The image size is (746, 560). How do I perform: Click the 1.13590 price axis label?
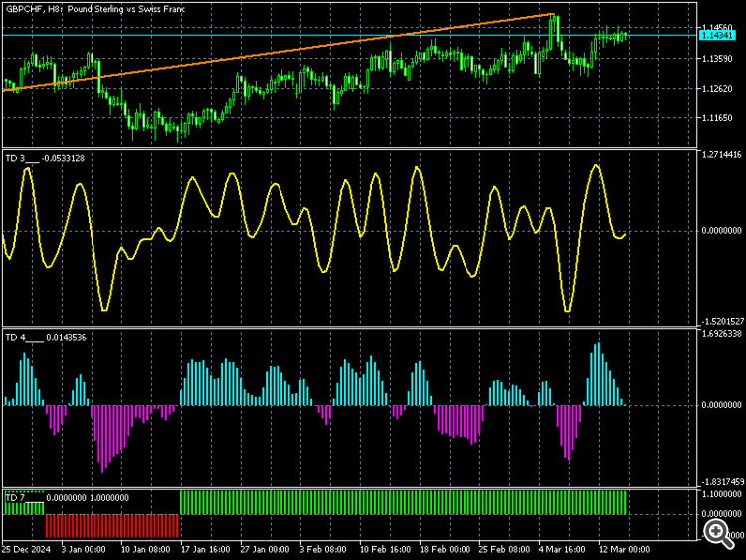coord(717,58)
